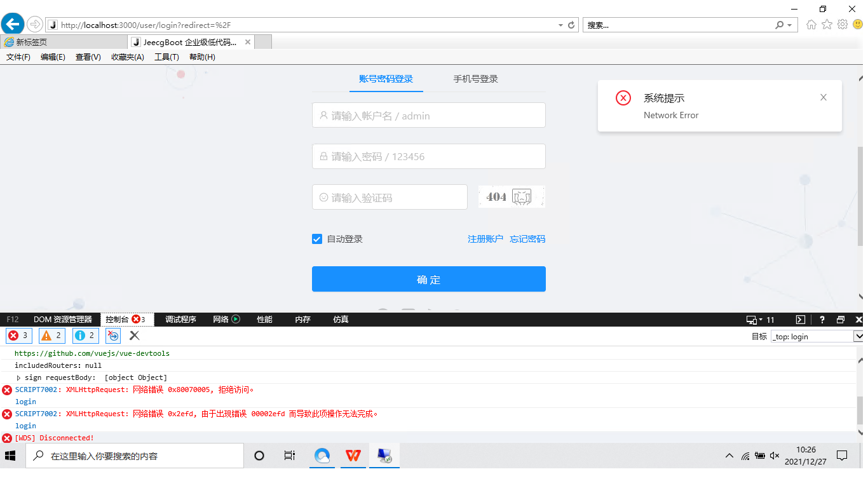Click the 404 captcha image

[x=512, y=197]
